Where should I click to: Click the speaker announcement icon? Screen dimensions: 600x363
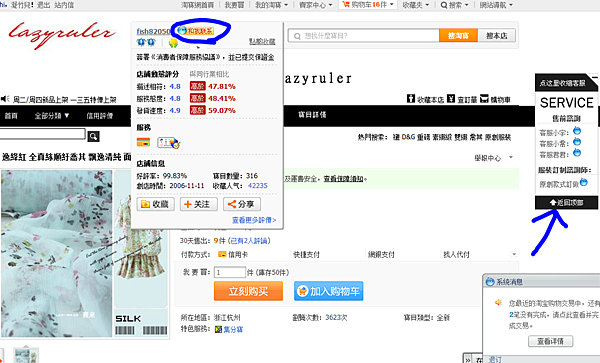click(5, 99)
